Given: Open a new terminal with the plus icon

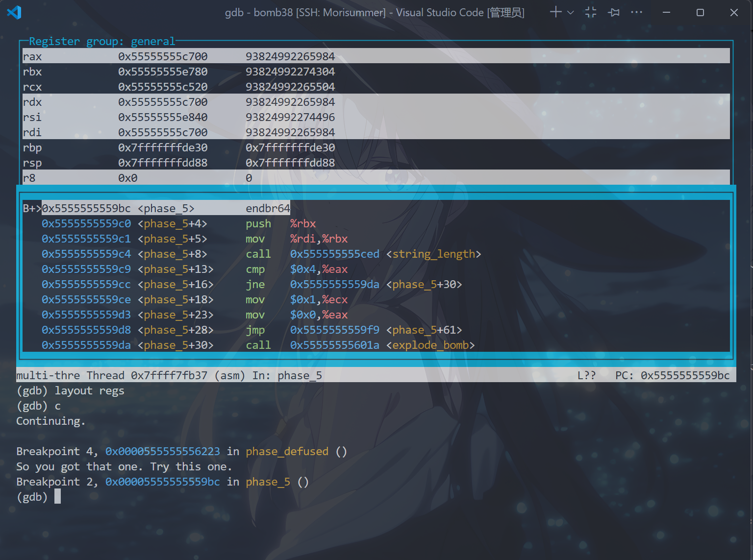Looking at the screenshot, I should (x=555, y=12).
